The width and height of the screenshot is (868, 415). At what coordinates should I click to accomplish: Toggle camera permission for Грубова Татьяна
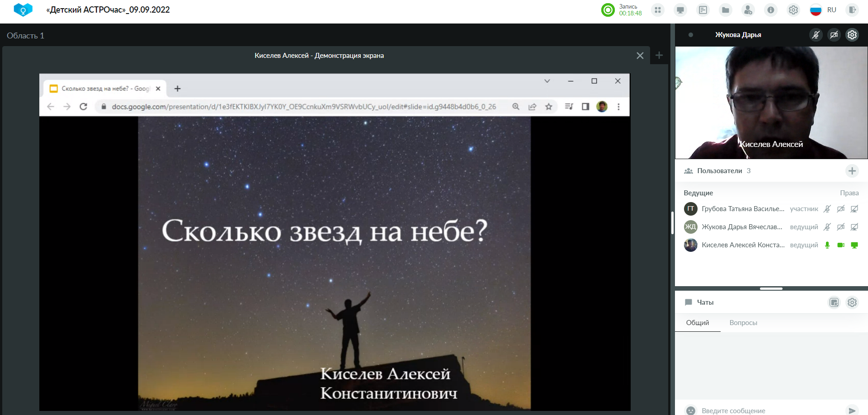pos(841,209)
